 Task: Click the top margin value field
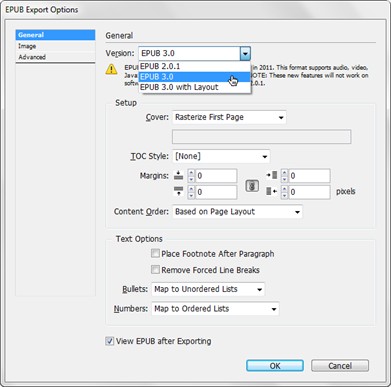[x=216, y=176]
